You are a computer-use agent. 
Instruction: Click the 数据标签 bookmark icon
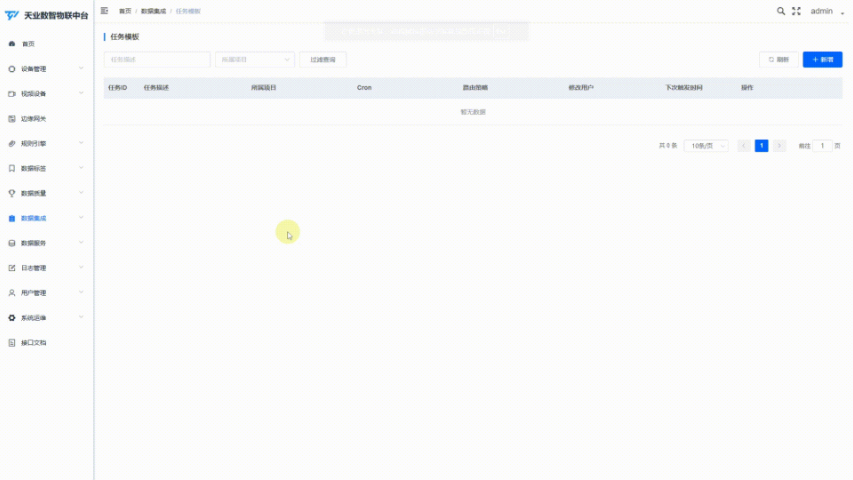click(12, 168)
